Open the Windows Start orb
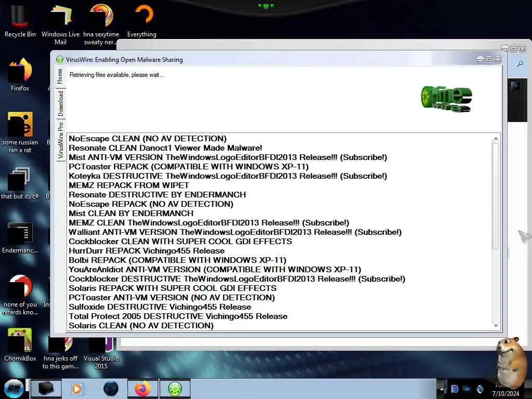 click(14, 389)
